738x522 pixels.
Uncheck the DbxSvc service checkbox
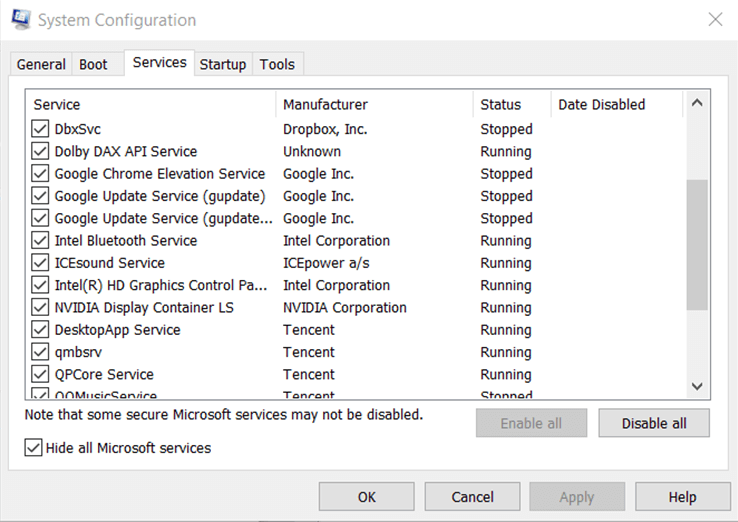[x=40, y=128]
